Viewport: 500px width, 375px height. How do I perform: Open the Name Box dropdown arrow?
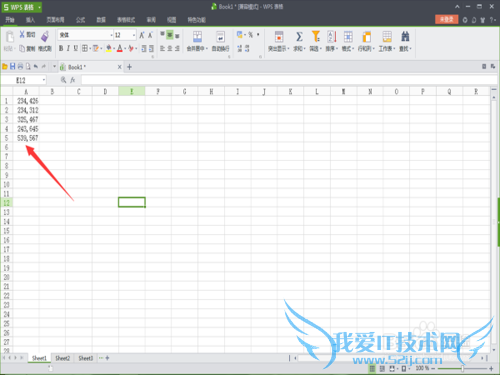tap(44, 80)
